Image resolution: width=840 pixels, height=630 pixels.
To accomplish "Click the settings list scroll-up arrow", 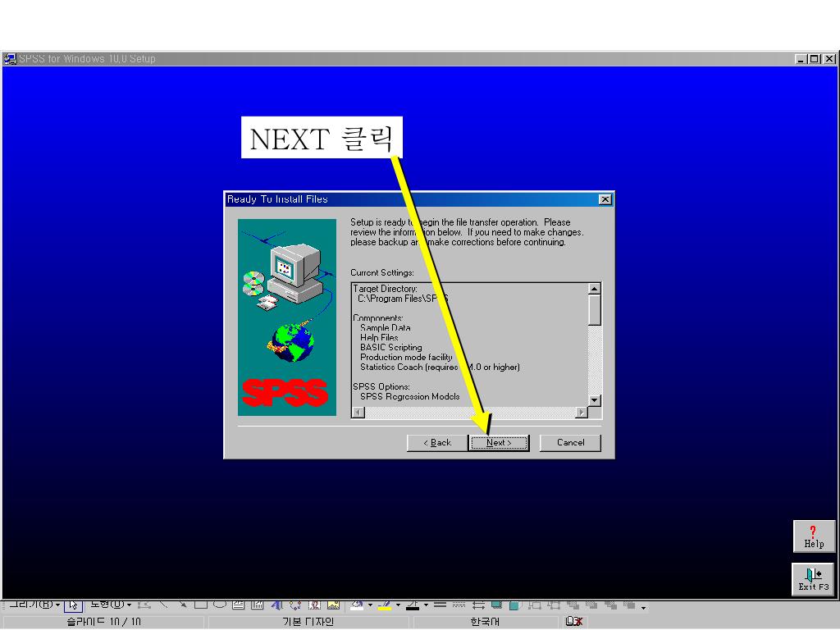I will point(594,289).
